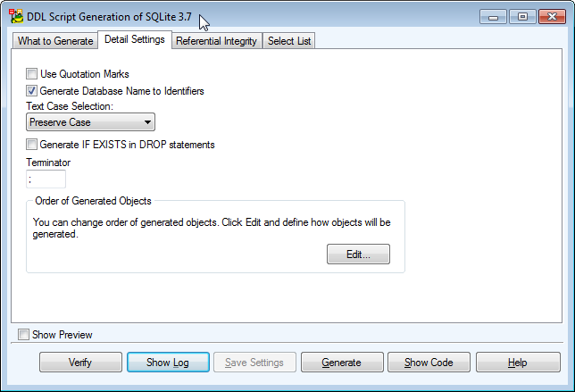
Task: Close the DDL Script Generation dialog
Action: click(x=551, y=17)
